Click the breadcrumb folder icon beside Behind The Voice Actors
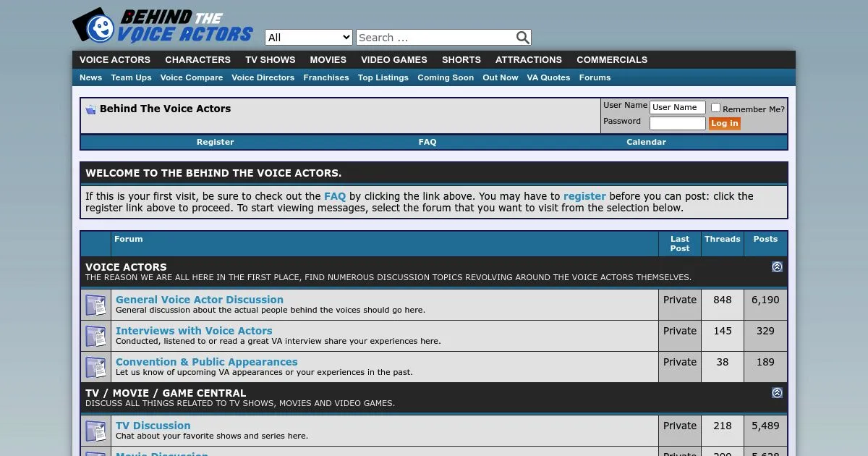868x456 pixels. click(90, 109)
